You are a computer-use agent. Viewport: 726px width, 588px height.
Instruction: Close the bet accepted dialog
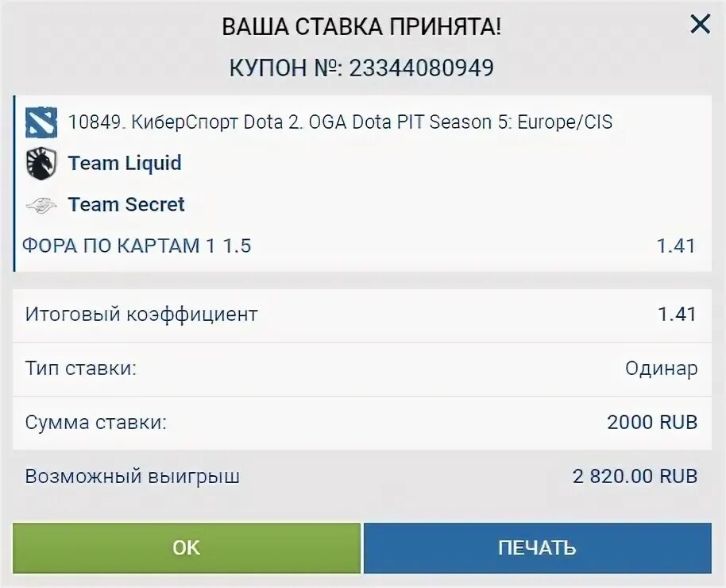pos(700,24)
